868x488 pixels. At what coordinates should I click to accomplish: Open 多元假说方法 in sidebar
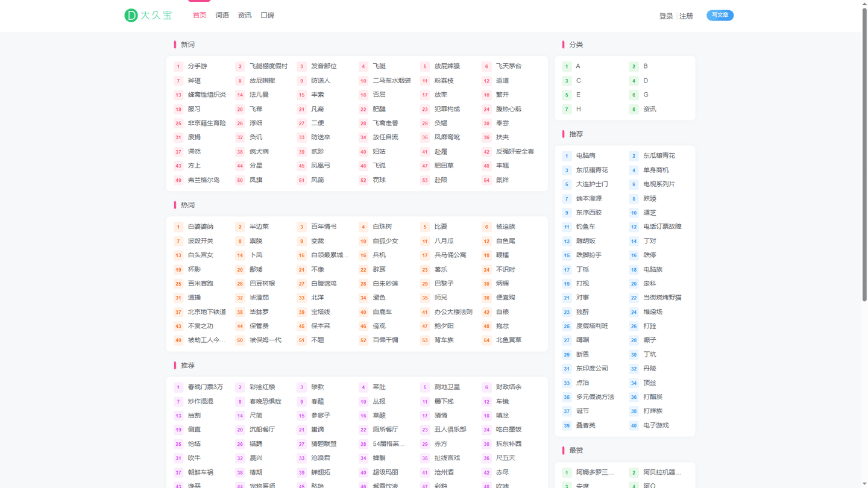click(x=595, y=397)
